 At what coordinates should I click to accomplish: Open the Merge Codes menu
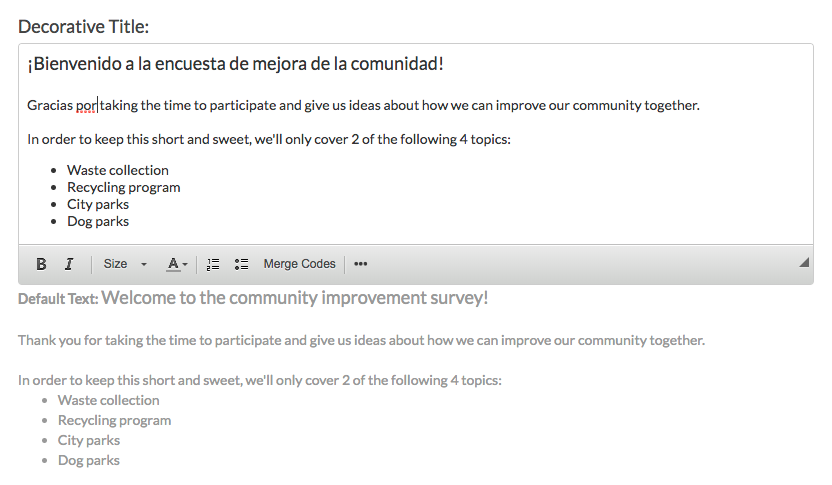[x=299, y=264]
